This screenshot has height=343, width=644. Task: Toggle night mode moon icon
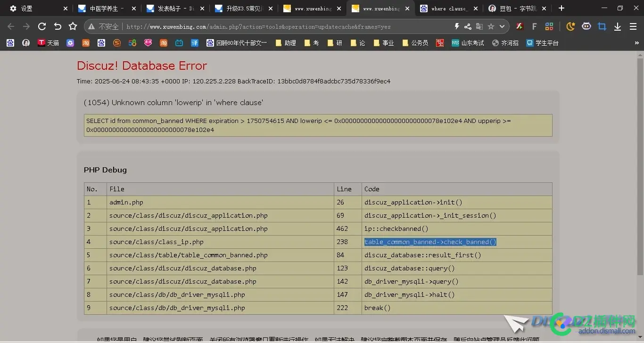coord(570,27)
